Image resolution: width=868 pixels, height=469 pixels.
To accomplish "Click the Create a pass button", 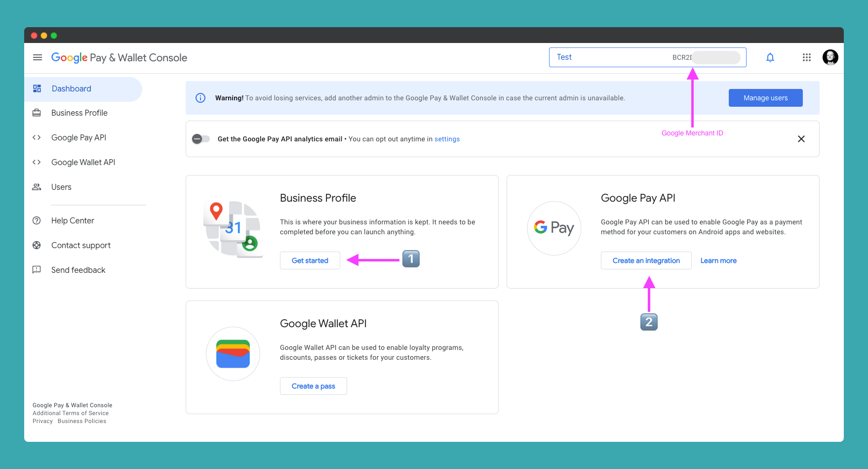I will point(313,386).
